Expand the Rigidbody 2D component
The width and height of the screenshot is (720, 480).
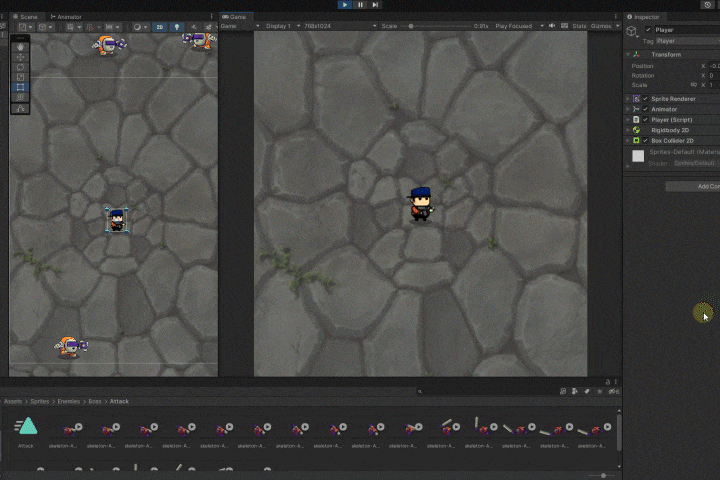click(x=628, y=130)
